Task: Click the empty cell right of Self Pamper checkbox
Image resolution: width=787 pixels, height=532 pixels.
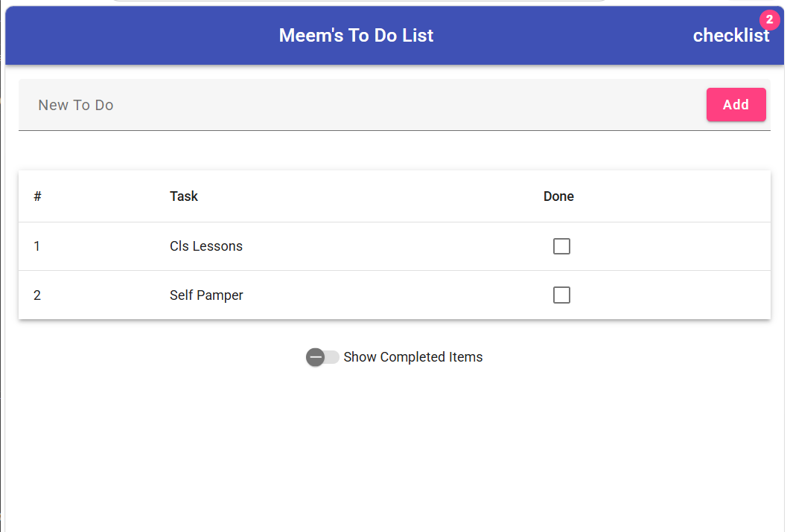Action: coord(685,295)
